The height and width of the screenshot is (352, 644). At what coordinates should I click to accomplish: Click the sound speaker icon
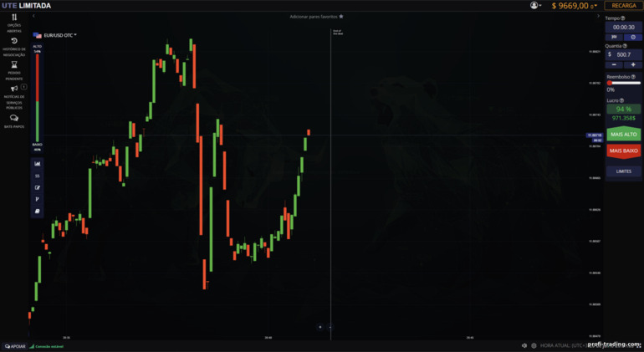(524, 345)
